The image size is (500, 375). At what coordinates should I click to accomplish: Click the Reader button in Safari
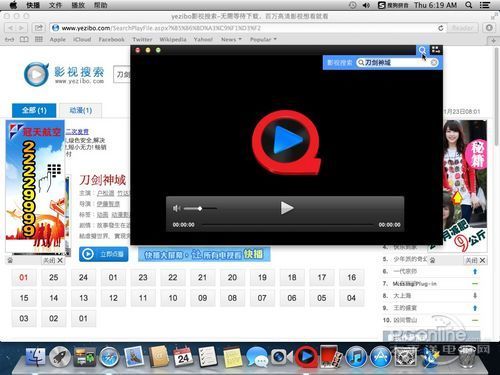tap(462, 28)
